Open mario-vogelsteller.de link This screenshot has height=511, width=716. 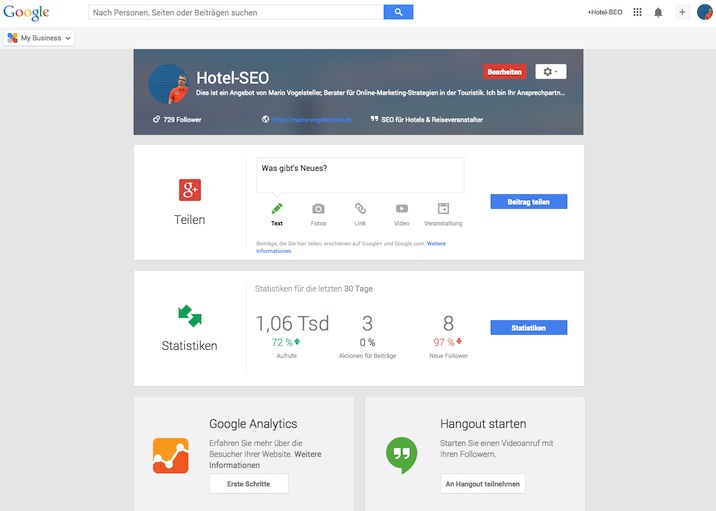(x=312, y=120)
